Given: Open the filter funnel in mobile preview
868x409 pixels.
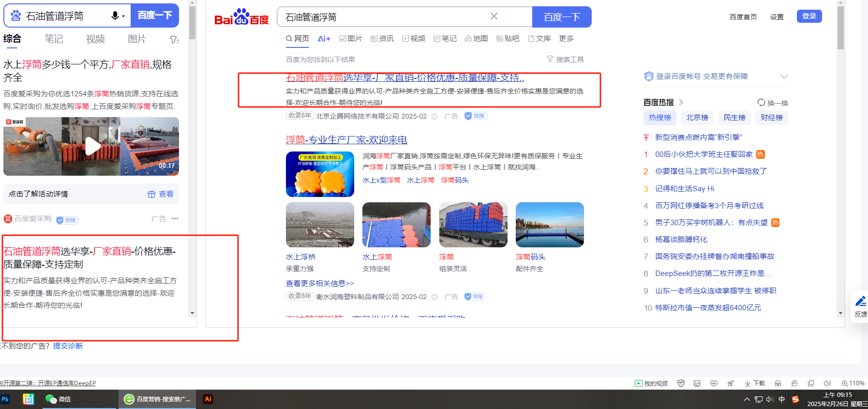Looking at the screenshot, I should point(174,39).
